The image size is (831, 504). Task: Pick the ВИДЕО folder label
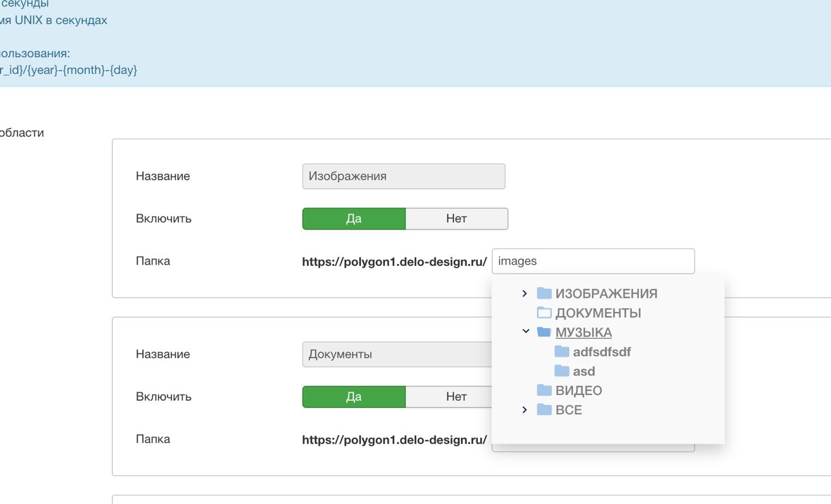coord(578,390)
